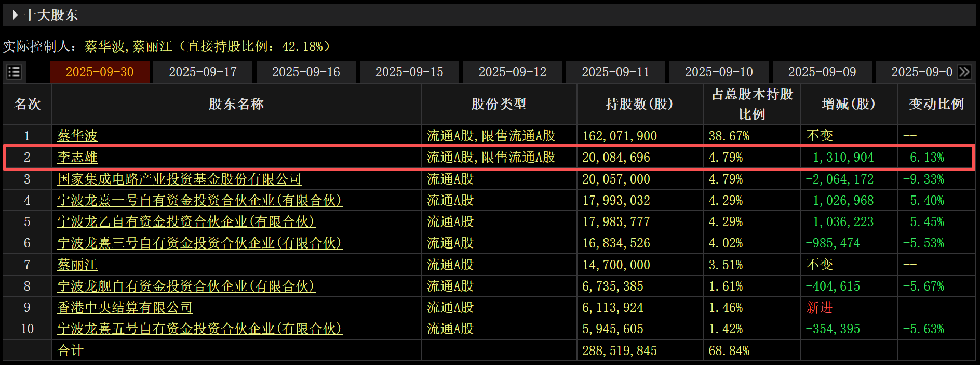
Task: Switch to the 2025-09-17 date tab
Action: point(203,72)
